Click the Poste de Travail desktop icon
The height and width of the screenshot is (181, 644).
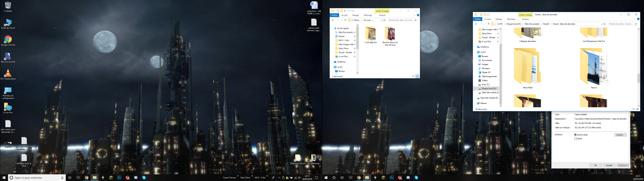(8, 23)
